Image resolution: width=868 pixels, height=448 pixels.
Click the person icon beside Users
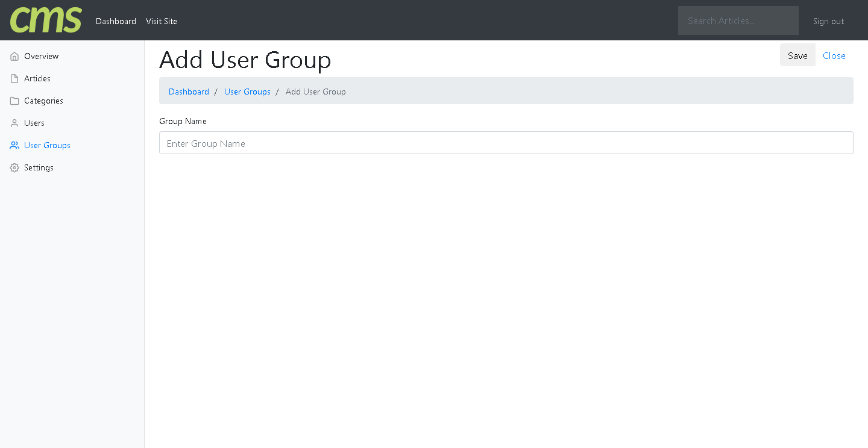(14, 123)
